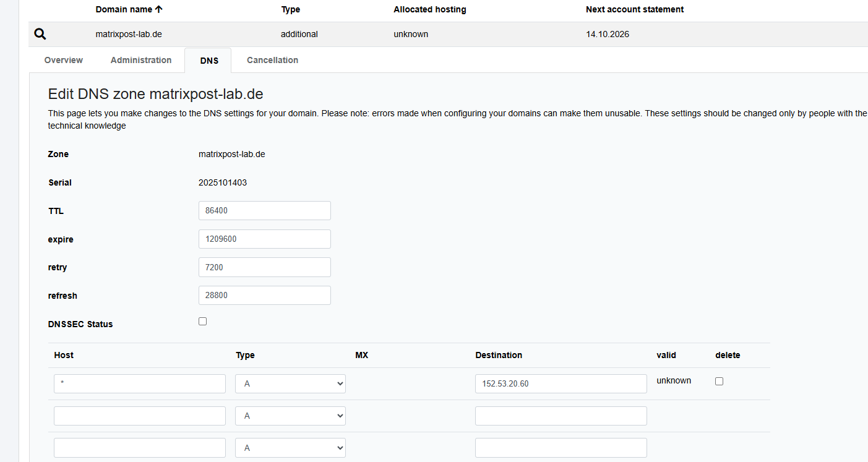The image size is (868, 462).
Task: Tick delete checkbox for wildcard A record
Action: (x=719, y=382)
